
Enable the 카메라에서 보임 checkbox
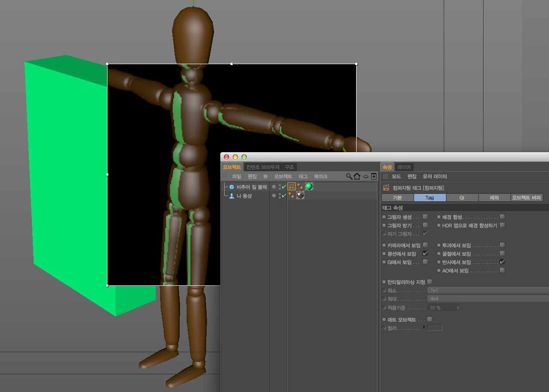[x=425, y=245]
